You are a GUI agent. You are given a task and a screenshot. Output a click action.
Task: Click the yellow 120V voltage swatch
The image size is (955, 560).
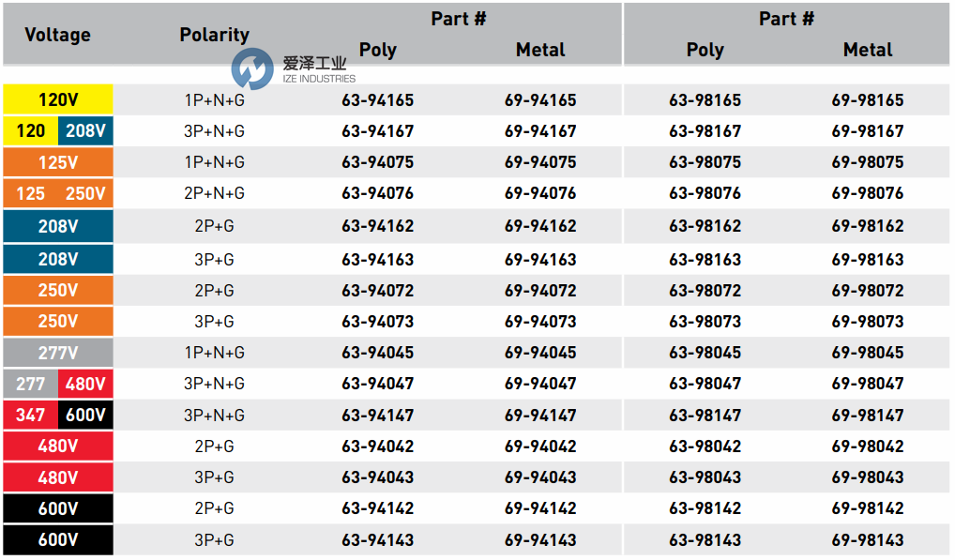click(58, 99)
